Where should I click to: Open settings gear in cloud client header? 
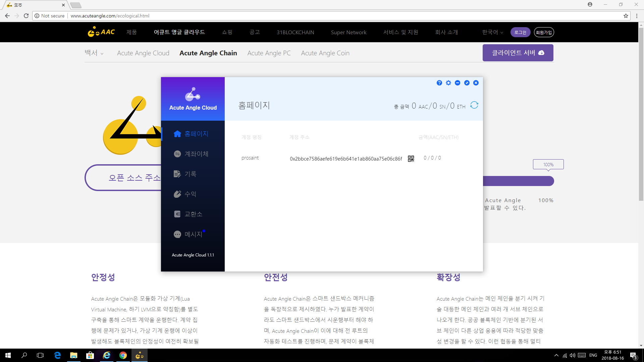[x=448, y=83]
